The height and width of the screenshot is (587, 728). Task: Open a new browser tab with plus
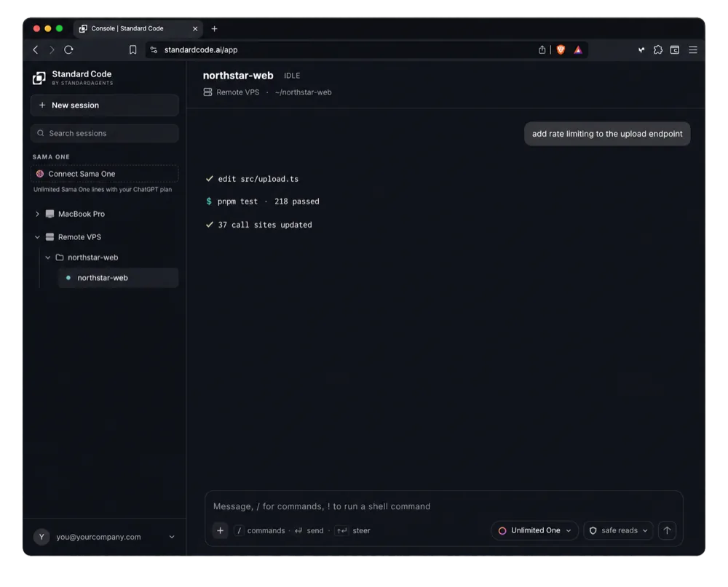coord(215,29)
